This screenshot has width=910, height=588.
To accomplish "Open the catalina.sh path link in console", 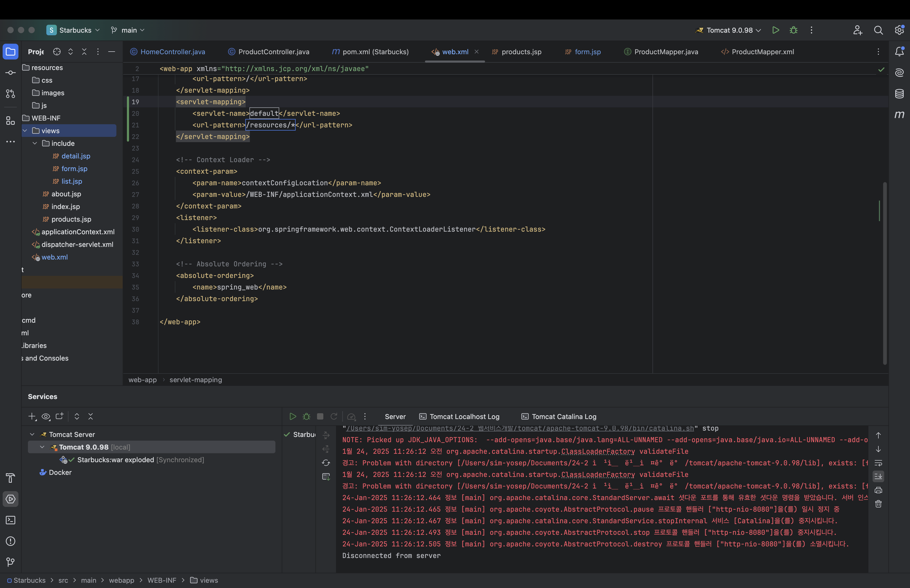I will pyautogui.click(x=520, y=428).
